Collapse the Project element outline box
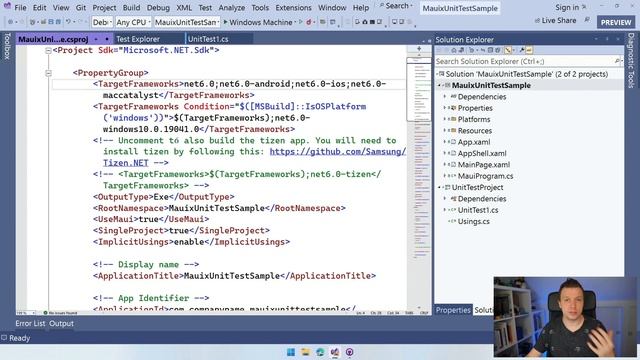The height and width of the screenshot is (360, 640). tap(48, 51)
